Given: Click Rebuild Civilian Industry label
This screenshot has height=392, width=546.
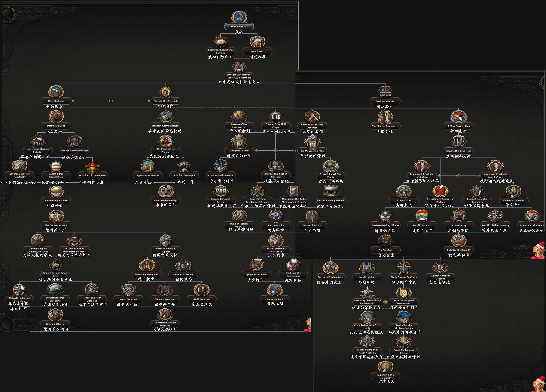Looking at the screenshot, I should [x=495, y=225].
